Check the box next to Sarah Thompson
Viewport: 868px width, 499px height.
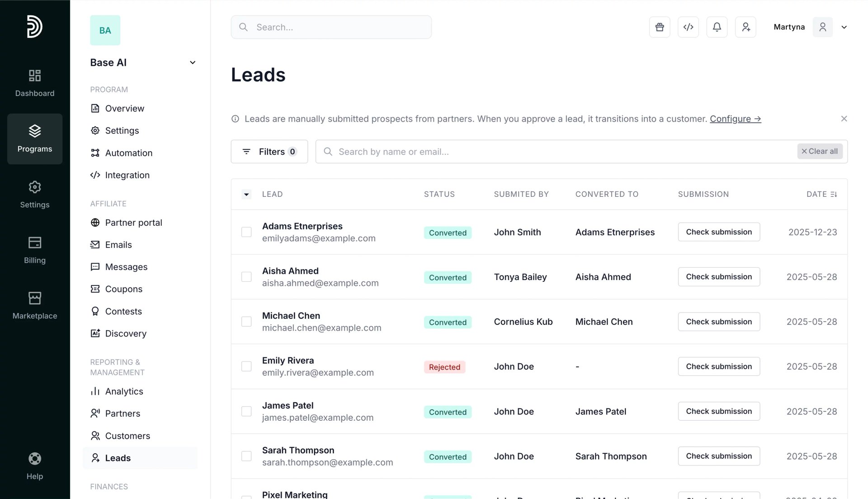coord(246,456)
